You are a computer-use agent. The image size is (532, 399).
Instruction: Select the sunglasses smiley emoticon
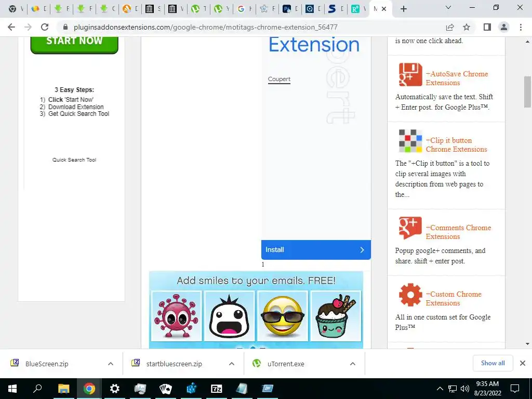click(282, 316)
